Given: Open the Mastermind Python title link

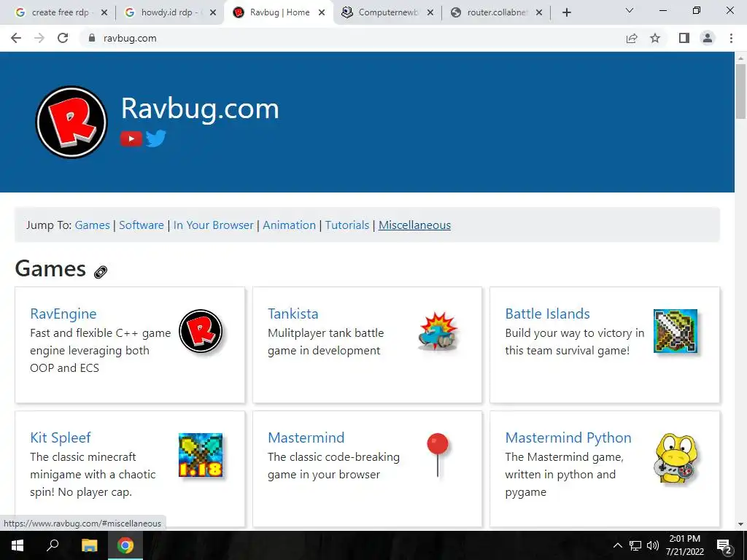Looking at the screenshot, I should click(x=568, y=437).
